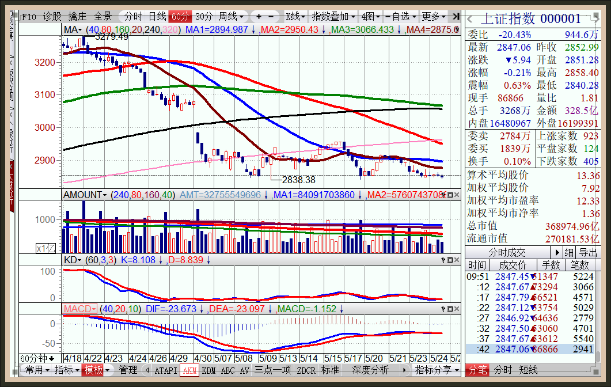The height and width of the screenshot is (387, 611).
Task: Select the ATAPI indicator tab
Action: pos(166,370)
